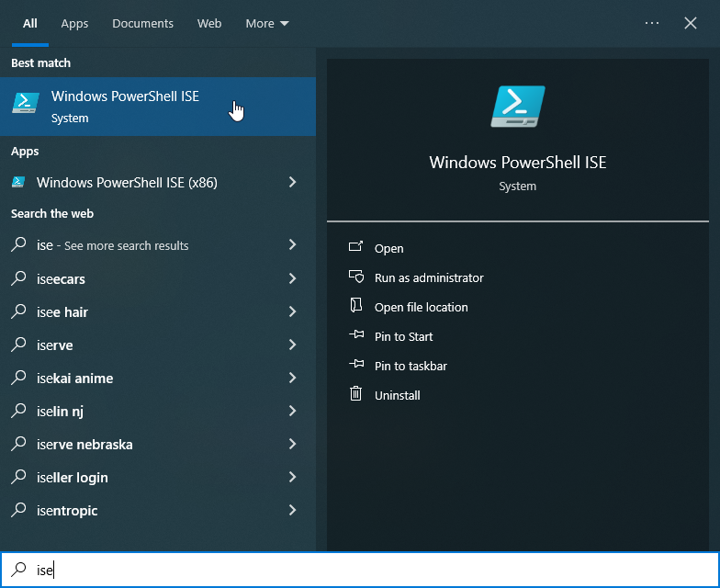This screenshot has height=588, width=720.
Task: Switch to the Apps tab
Action: [74, 24]
